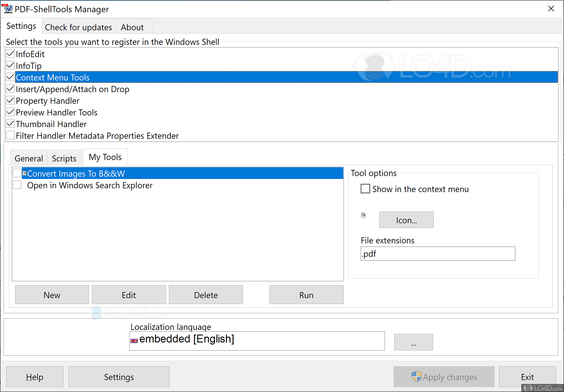Switch to the About tab
This screenshot has width=564, height=392.
coord(133,27)
